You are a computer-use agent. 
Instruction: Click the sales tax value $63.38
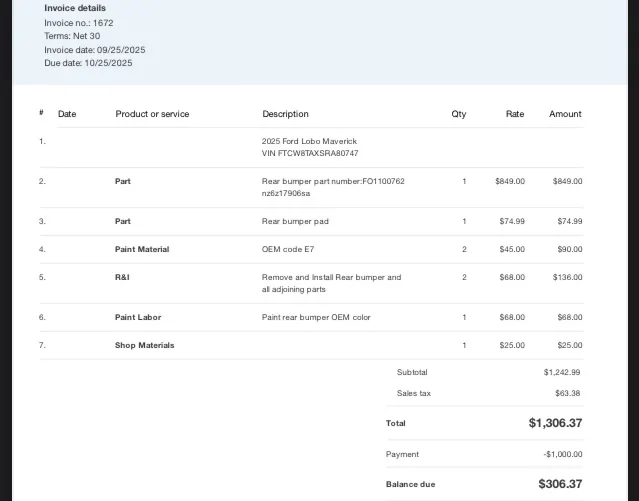tap(568, 393)
